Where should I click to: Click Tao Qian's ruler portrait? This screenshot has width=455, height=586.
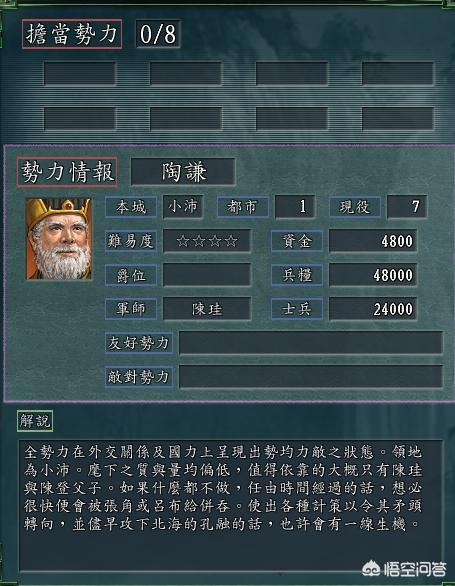59,238
